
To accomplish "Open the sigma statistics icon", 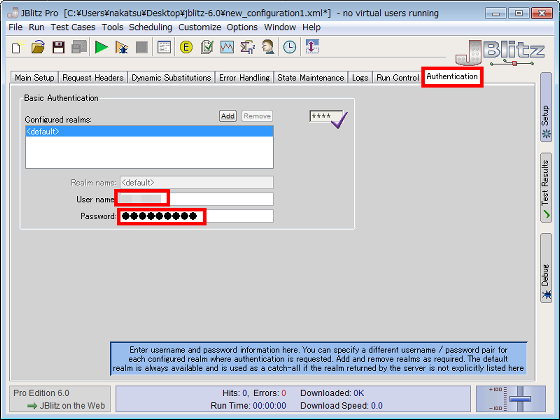I will pyautogui.click(x=248, y=47).
